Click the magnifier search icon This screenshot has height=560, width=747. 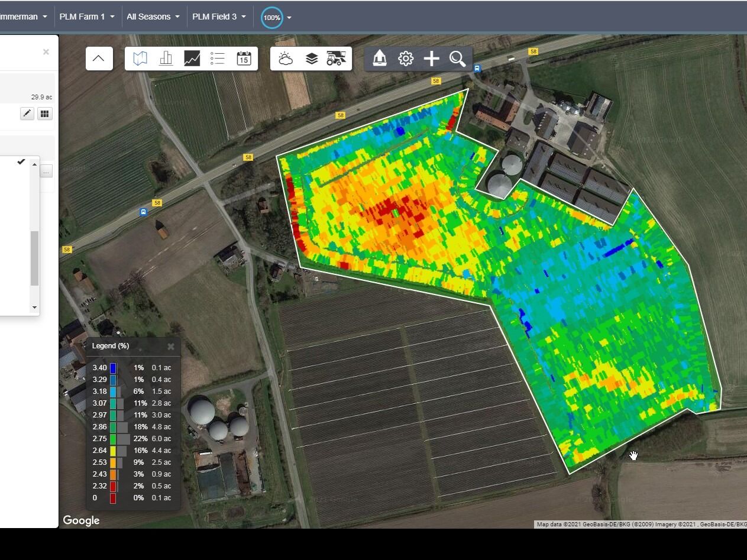(457, 59)
